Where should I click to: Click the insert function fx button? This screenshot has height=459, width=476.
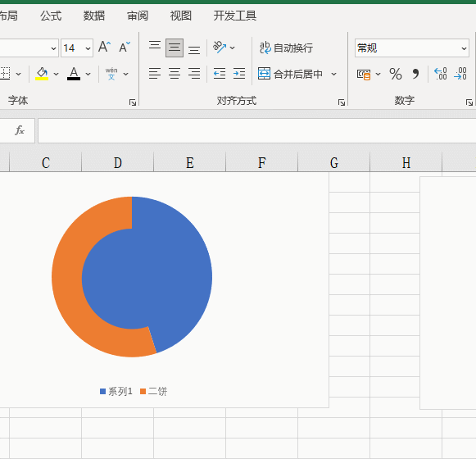20,130
